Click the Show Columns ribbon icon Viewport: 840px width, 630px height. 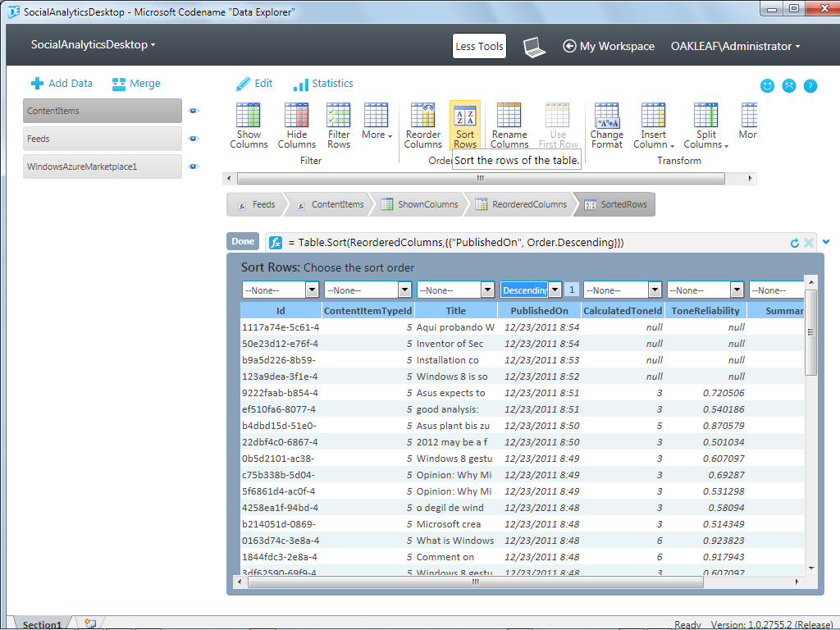coord(249,115)
